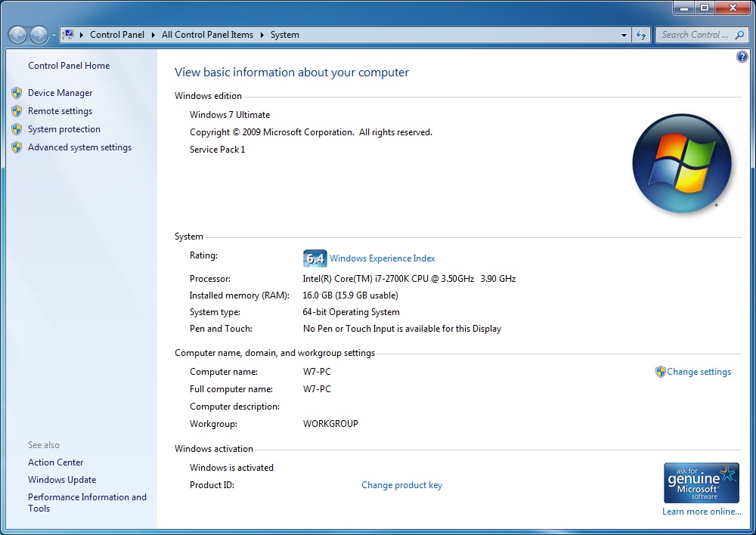Viewport: 756px width, 535px height.
Task: Click the 16.0 GB installed memory value
Action: click(x=350, y=295)
